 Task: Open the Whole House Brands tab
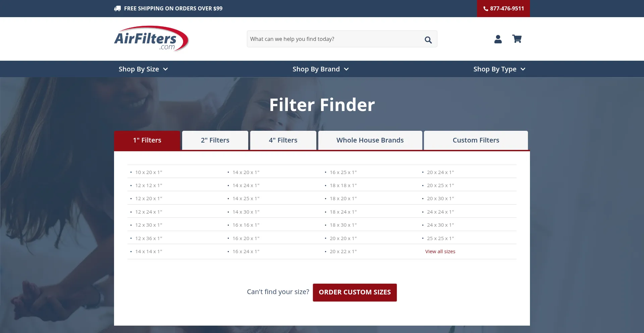[370, 140]
